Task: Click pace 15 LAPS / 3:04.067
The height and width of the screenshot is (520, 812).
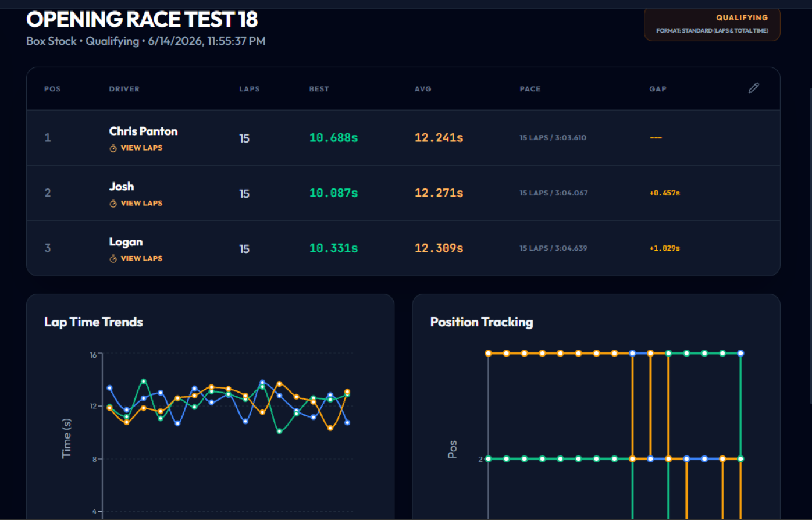Action: pos(554,193)
